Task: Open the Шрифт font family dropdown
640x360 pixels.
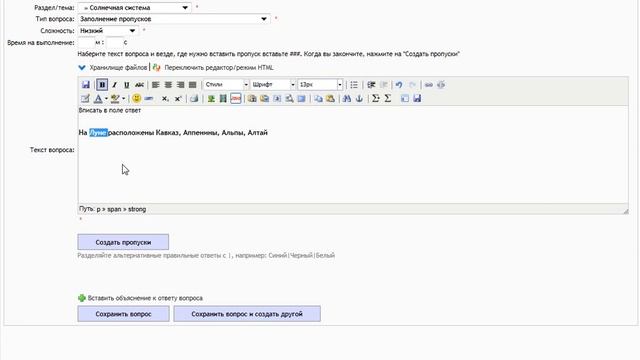Action: 273,84
